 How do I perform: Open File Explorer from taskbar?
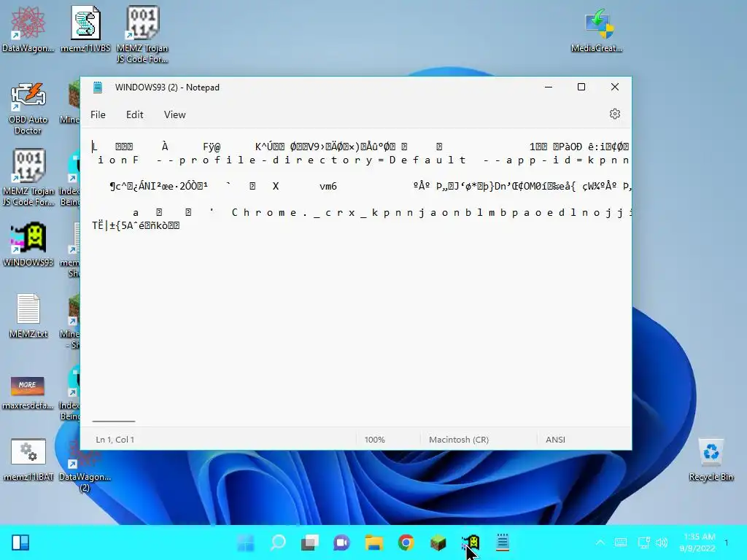(x=374, y=542)
